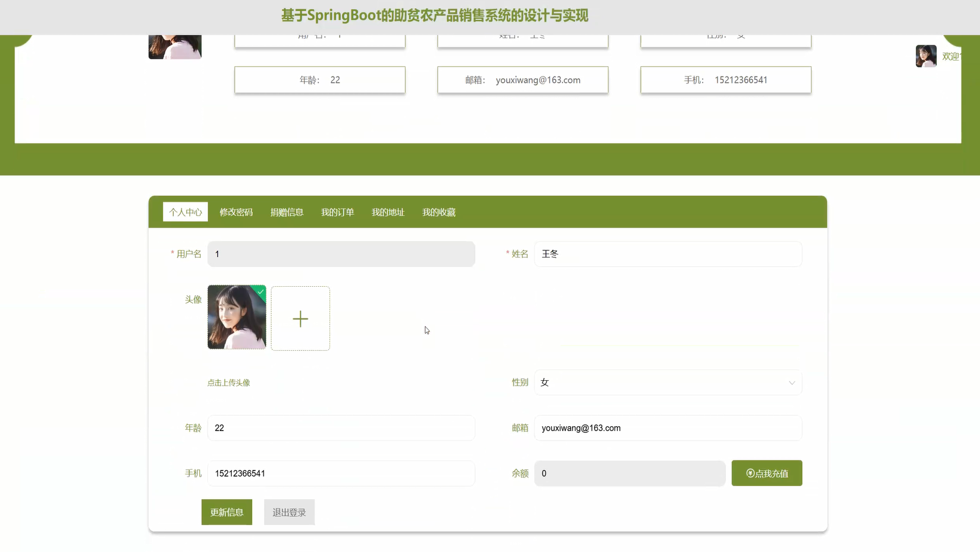Select the 个人中心 tab
The width and height of the screenshot is (980, 552).
click(x=185, y=211)
